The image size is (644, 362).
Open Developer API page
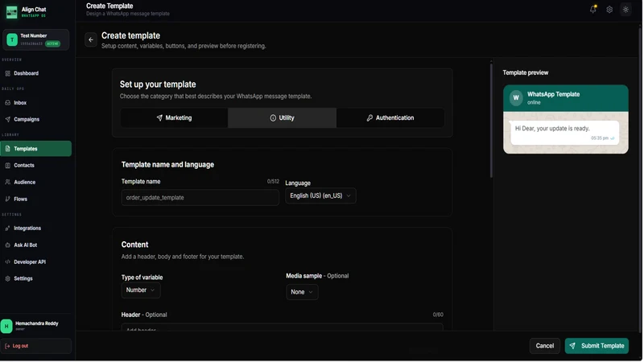coord(35,262)
